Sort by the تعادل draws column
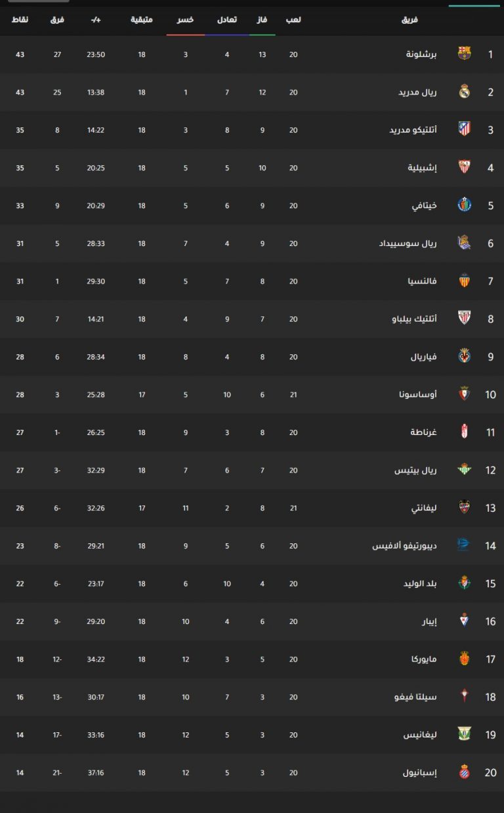Screen dimensions: 504x813 pyautogui.click(x=227, y=20)
